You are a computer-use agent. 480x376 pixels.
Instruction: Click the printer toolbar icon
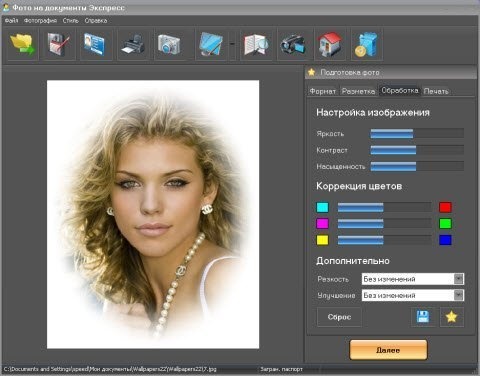[x=133, y=44]
